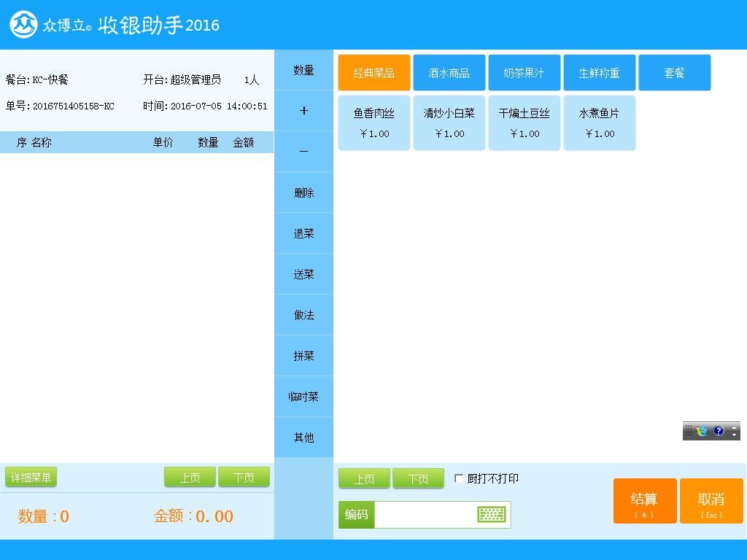This screenshot has height=560, width=747.
Task: Click the 数量 quantity button
Action: [x=303, y=70]
